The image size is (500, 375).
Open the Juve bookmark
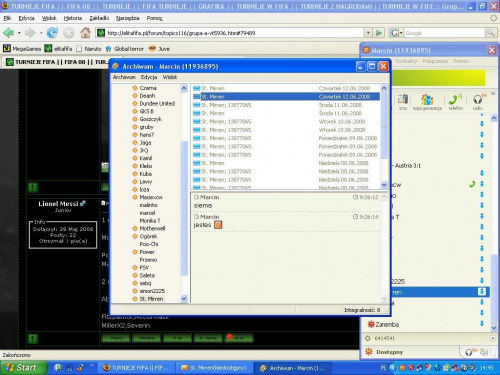[x=159, y=49]
